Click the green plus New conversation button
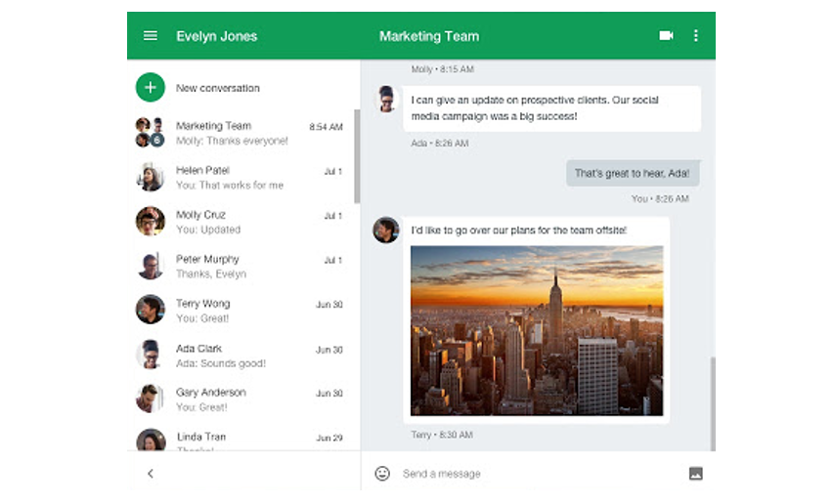 pos(151,87)
